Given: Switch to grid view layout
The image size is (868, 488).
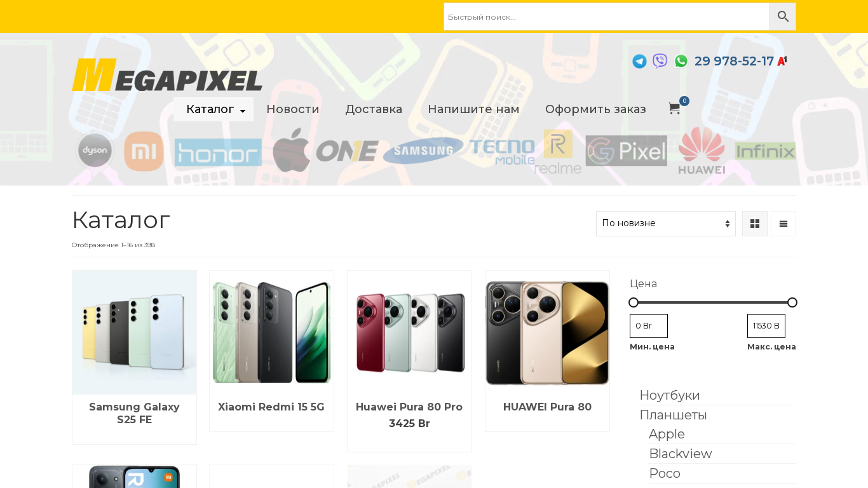Looking at the screenshot, I should click(x=755, y=224).
